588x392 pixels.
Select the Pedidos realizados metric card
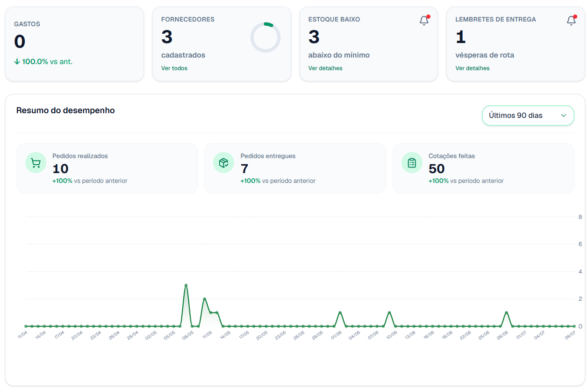click(108, 168)
